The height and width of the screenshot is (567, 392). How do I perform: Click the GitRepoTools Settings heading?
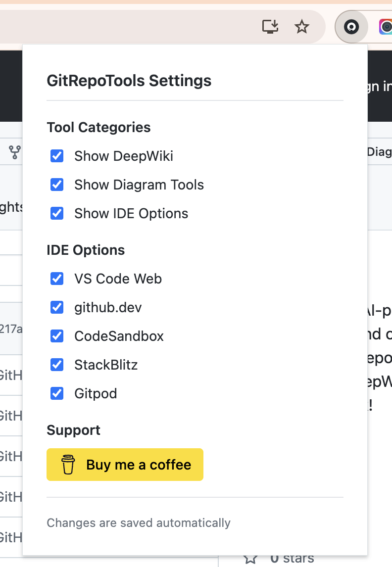pyautogui.click(x=129, y=81)
